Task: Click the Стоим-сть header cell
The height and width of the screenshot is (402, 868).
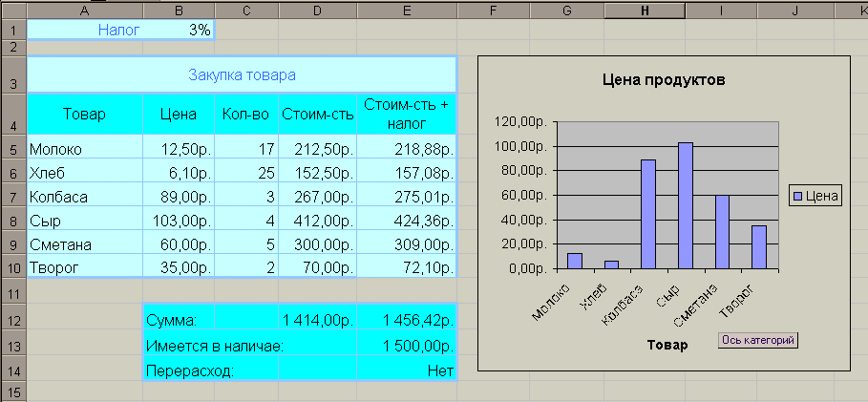Action: pyautogui.click(x=317, y=114)
